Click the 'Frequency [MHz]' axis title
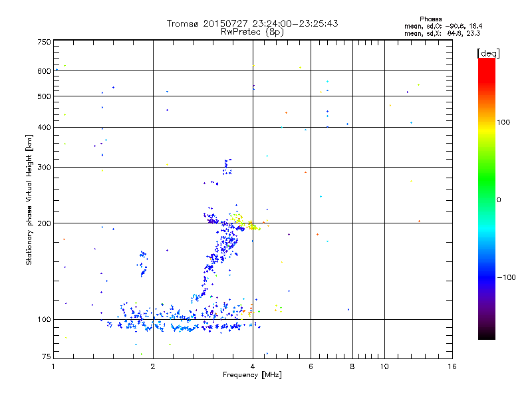The height and width of the screenshot is (399, 532). pyautogui.click(x=252, y=375)
